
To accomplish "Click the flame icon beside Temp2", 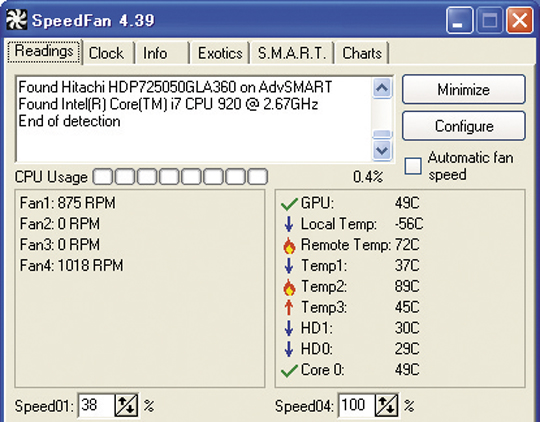I will pyautogui.click(x=289, y=287).
